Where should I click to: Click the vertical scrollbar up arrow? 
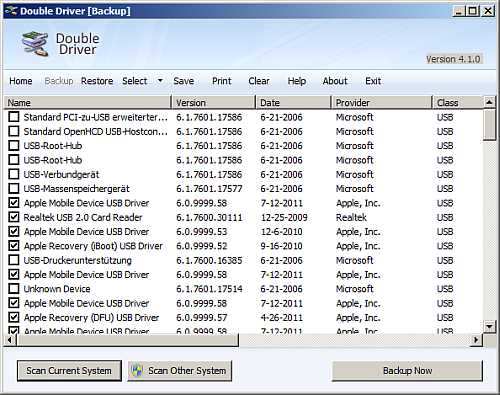point(489,102)
